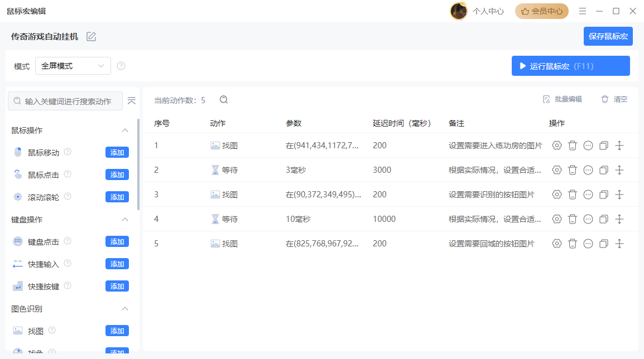Click the filter icon beside the search box
This screenshot has width=644, height=359.
132,101
